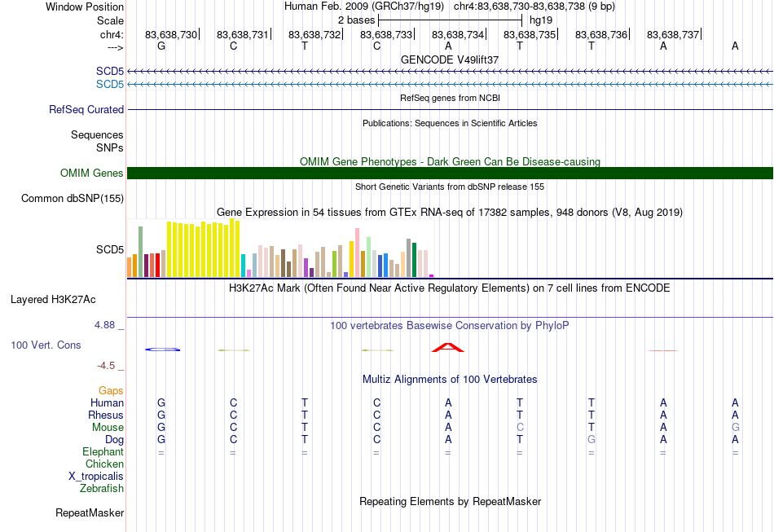
Task: Click the dark blue SCD5 gene track arrows
Action: pyautogui.click(x=450, y=72)
